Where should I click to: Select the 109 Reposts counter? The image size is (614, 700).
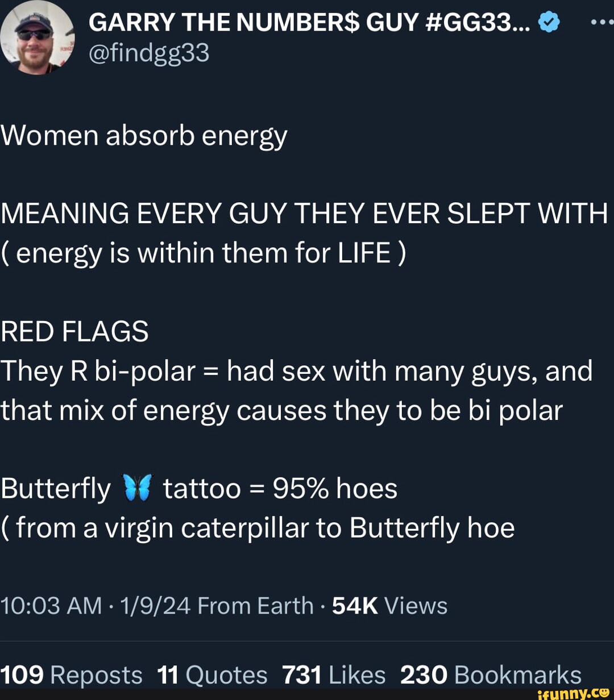(71, 674)
